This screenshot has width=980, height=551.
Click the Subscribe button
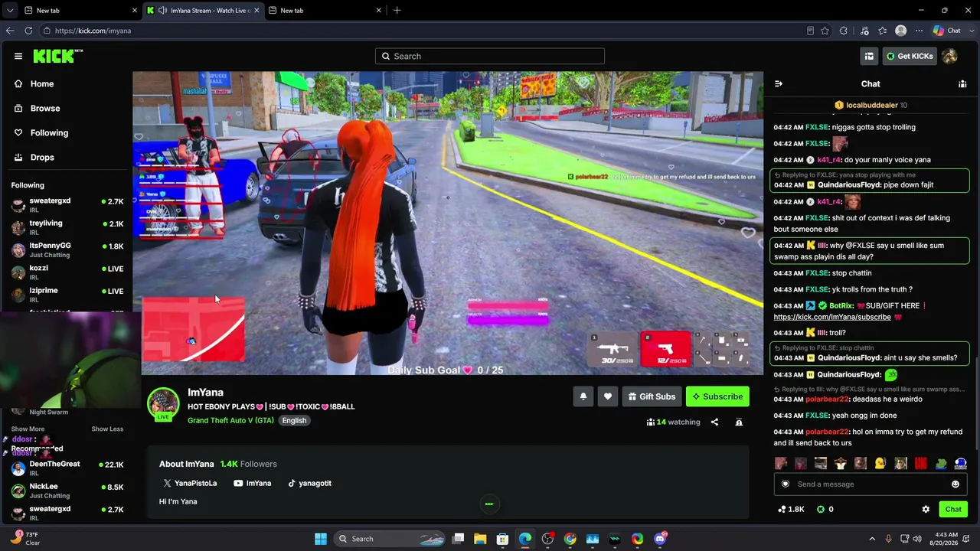click(717, 396)
